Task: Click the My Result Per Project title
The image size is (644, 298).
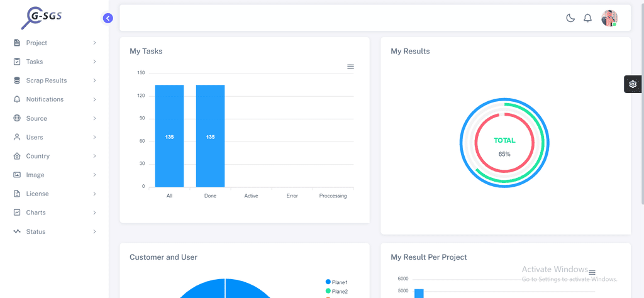Action: (429, 257)
